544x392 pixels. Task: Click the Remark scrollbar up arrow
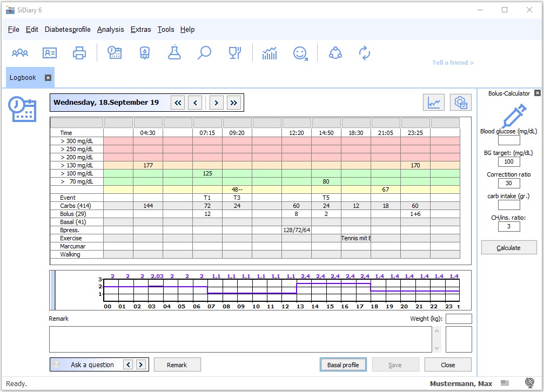coord(437,331)
